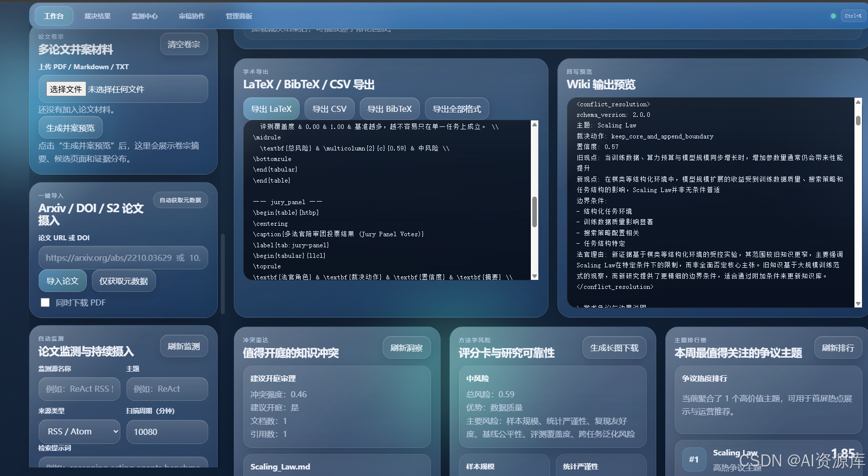Click 生成长图下载 button
This screenshot has width=868, height=476.
click(x=614, y=348)
